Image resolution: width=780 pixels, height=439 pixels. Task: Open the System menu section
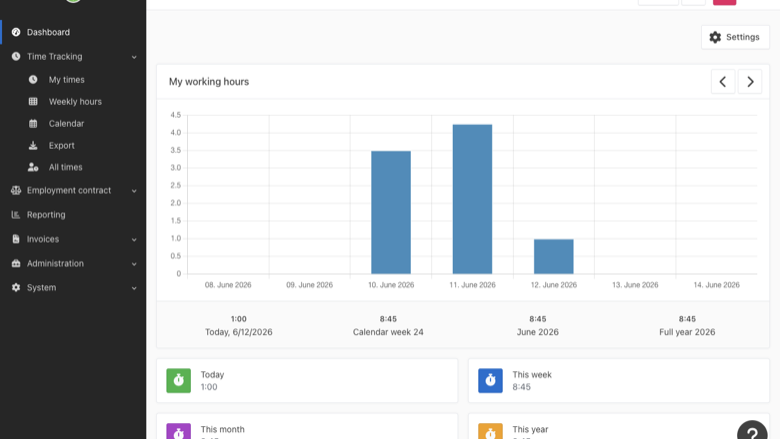(73, 288)
